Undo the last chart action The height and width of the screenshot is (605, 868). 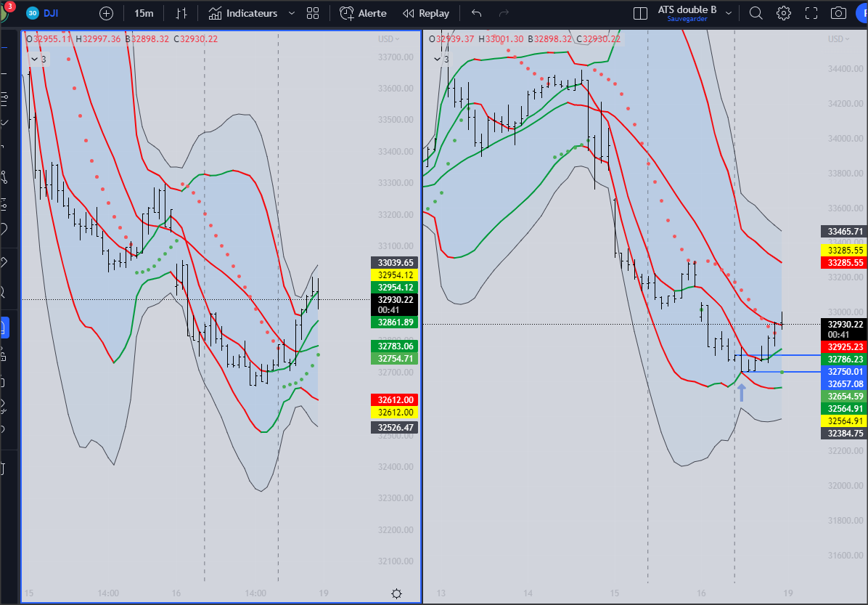click(477, 13)
